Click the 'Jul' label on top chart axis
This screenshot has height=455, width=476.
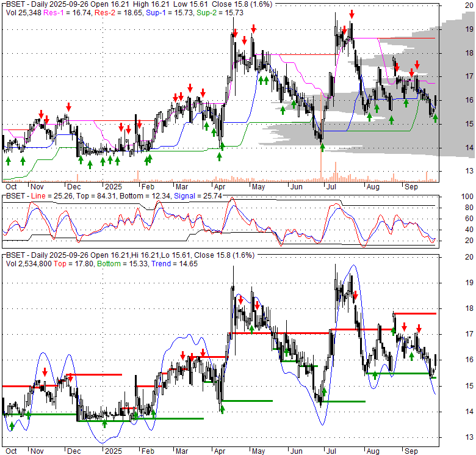pyautogui.click(x=331, y=187)
